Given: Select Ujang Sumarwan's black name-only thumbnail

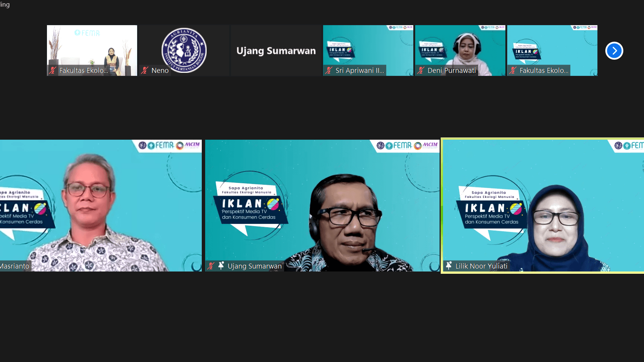Looking at the screenshot, I should [275, 51].
